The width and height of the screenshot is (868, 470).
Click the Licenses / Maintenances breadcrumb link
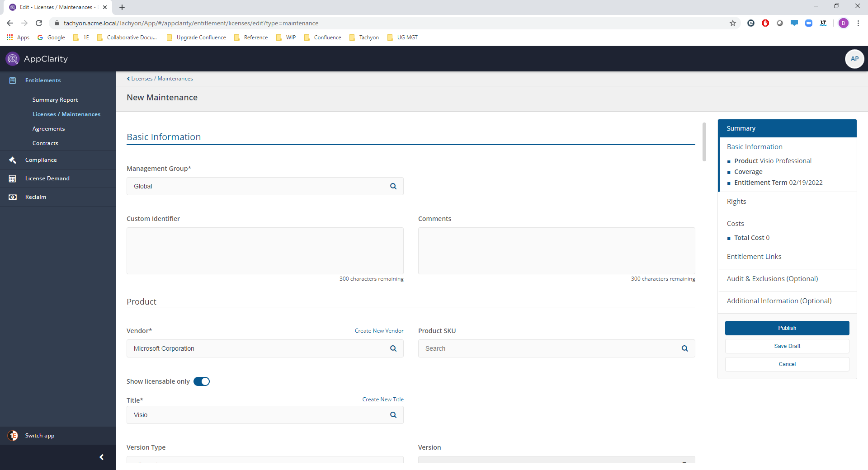point(162,79)
